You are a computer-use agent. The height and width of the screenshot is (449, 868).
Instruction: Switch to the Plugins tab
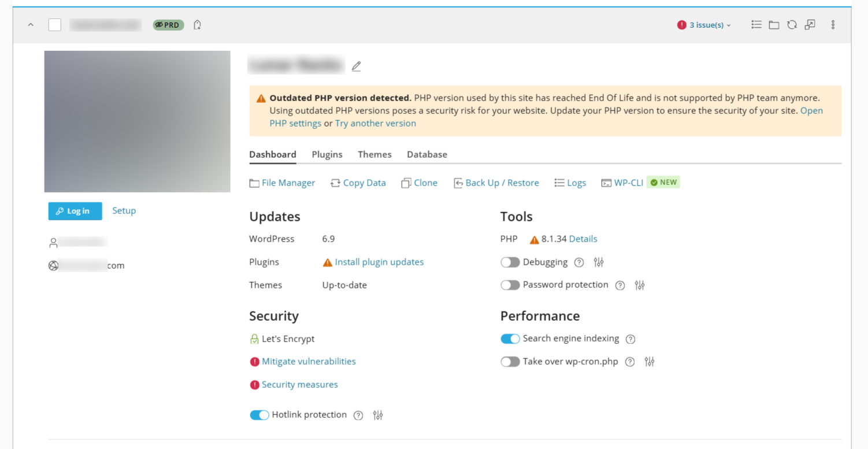tap(327, 154)
